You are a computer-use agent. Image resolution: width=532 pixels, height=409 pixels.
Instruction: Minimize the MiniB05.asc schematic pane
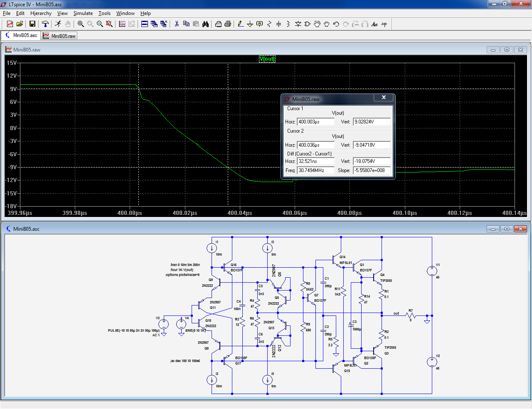tap(493, 229)
